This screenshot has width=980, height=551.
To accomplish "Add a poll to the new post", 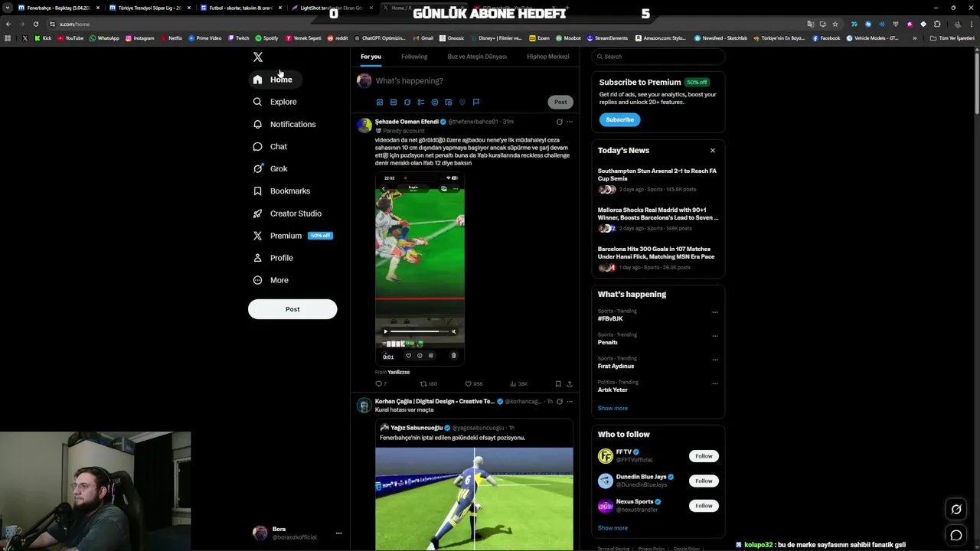I will [421, 102].
